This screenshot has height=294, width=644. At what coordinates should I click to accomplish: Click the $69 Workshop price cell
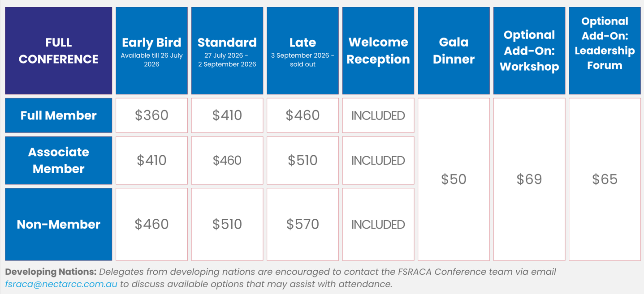click(529, 179)
